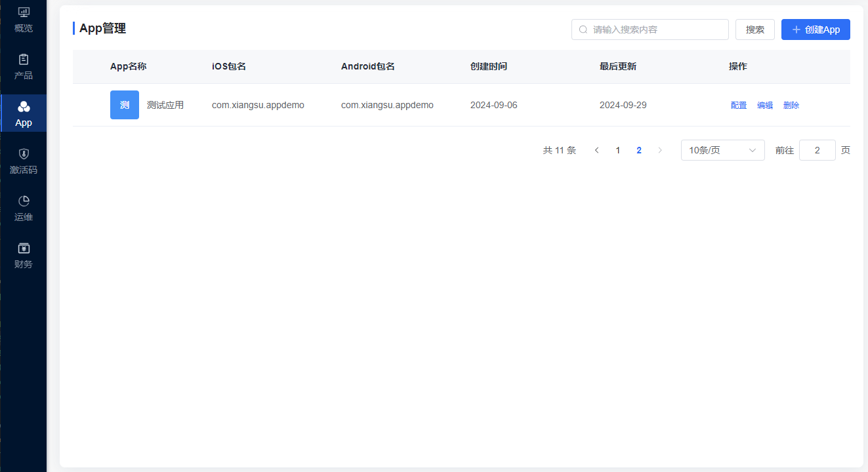Click the 最后更新 column header
The width and height of the screenshot is (868, 472).
[x=618, y=66]
